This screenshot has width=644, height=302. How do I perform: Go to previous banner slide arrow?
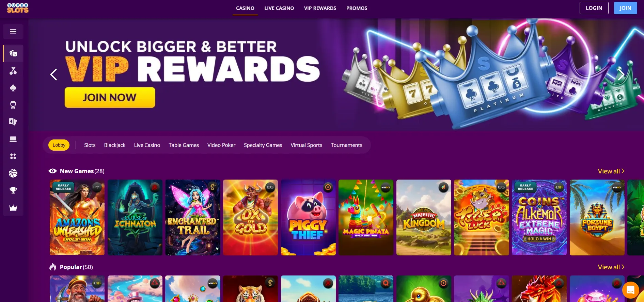tap(53, 74)
